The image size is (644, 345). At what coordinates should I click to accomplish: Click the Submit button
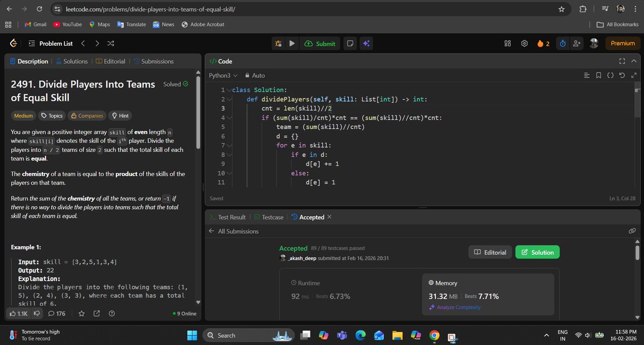tap(320, 44)
